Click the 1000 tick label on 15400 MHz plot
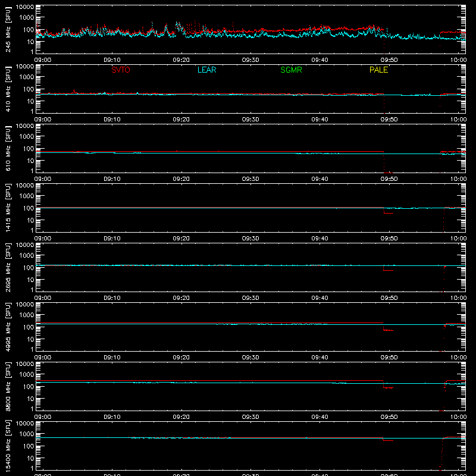The width and height of the screenshot is (476, 476). 27,434
